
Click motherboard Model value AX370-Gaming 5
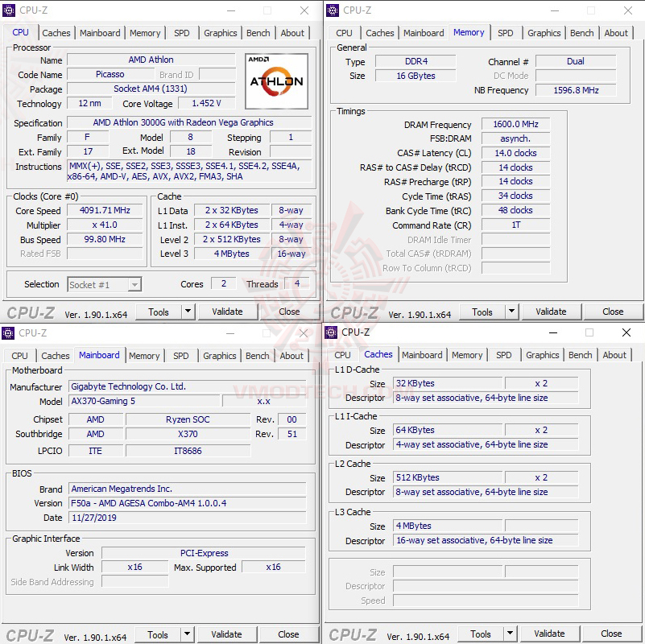[144, 401]
